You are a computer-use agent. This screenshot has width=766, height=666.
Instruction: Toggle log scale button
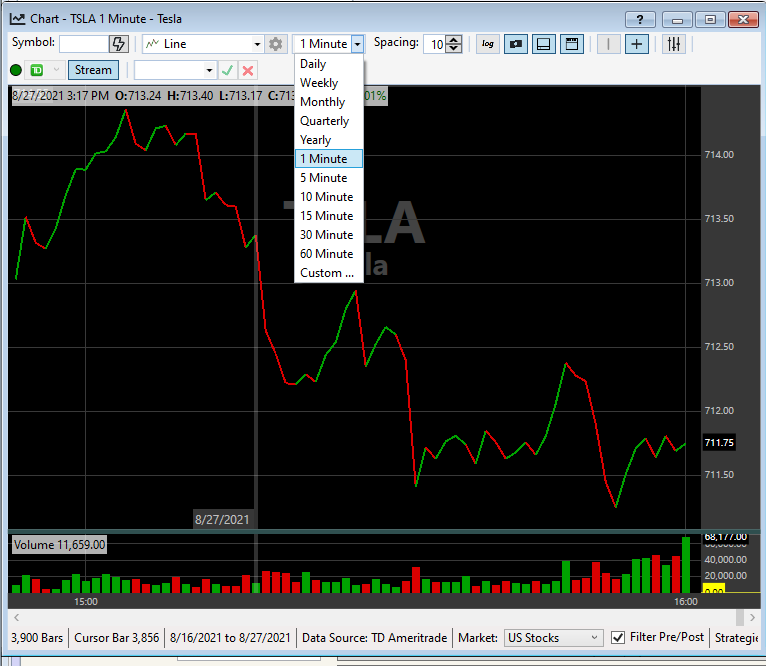(x=488, y=44)
